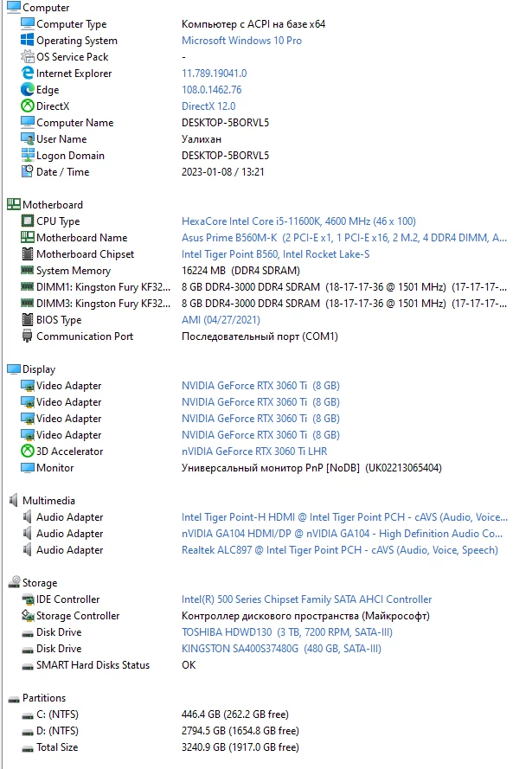Select the DIMM3: Kingston Fury row

pos(265,303)
